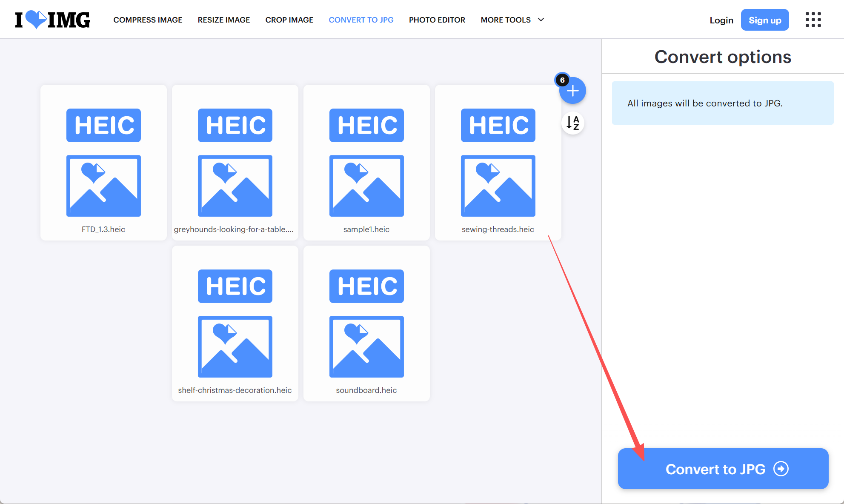The width and height of the screenshot is (844, 504).
Task: Add more images with plus button
Action: click(x=572, y=91)
